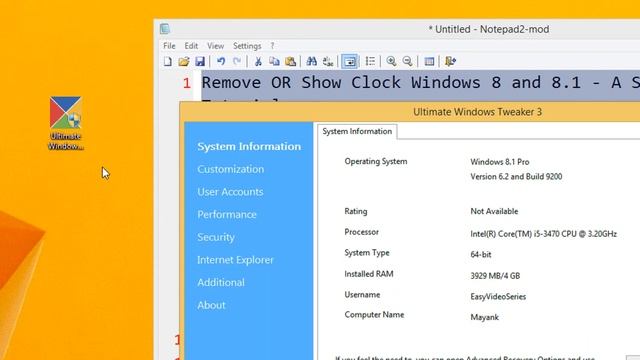
Task: Click the 'Windows 8.1 Pro' value
Action: coord(500,162)
